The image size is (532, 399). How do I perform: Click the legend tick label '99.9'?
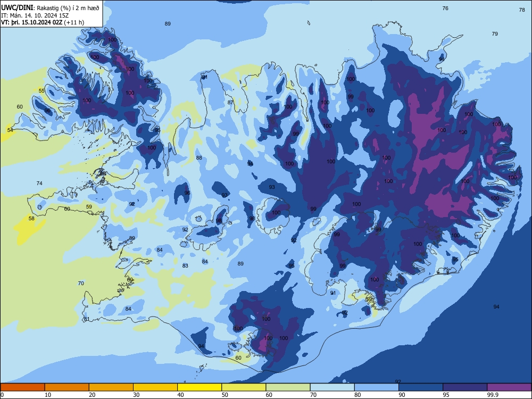tap(493, 395)
